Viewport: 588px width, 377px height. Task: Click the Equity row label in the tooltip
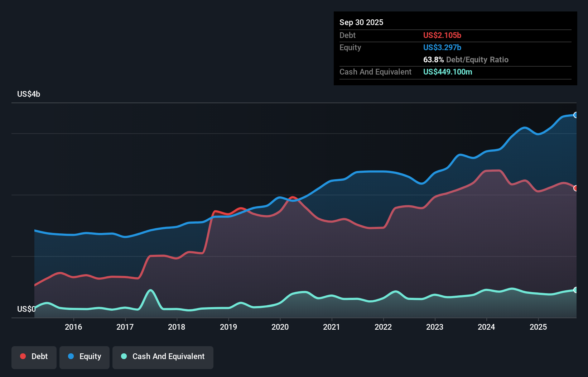coord(350,47)
